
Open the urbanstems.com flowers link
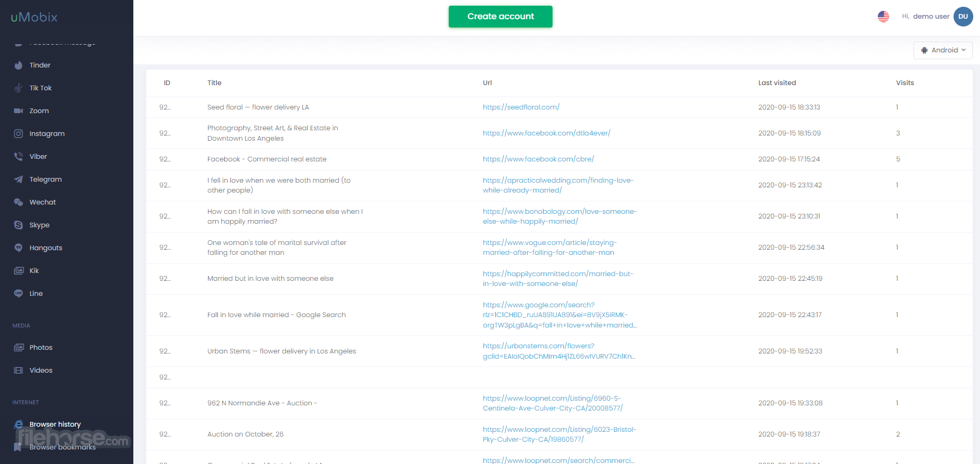tap(559, 351)
